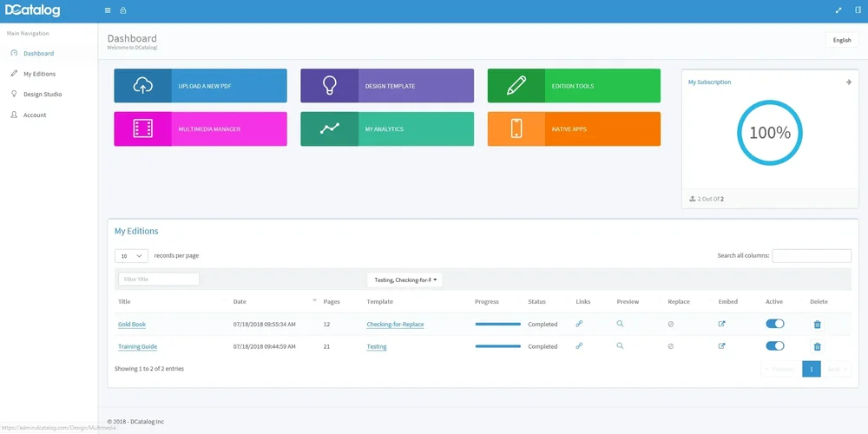The image size is (868, 434).
Task: Click the film strip icon on Multimedia Manager
Action: click(x=143, y=128)
